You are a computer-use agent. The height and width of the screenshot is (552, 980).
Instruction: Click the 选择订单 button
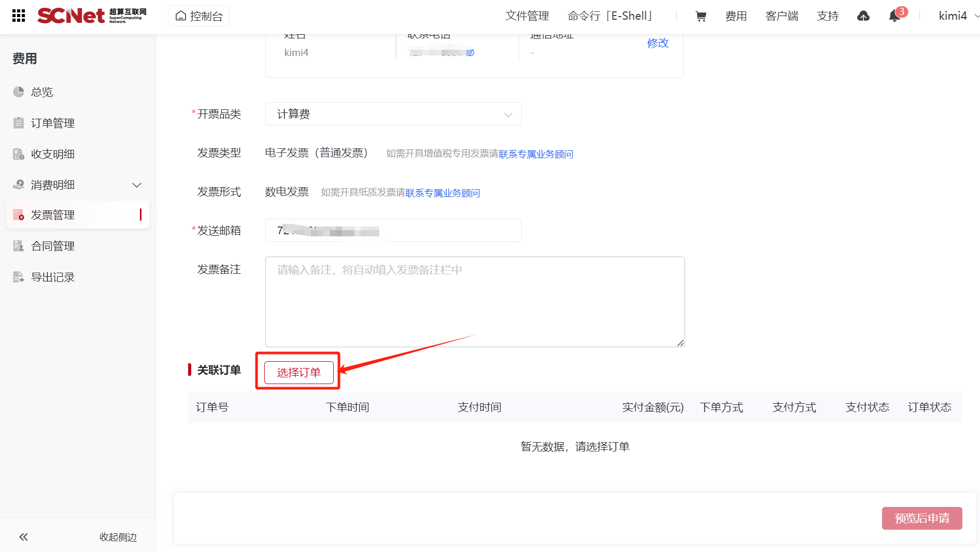tap(299, 373)
